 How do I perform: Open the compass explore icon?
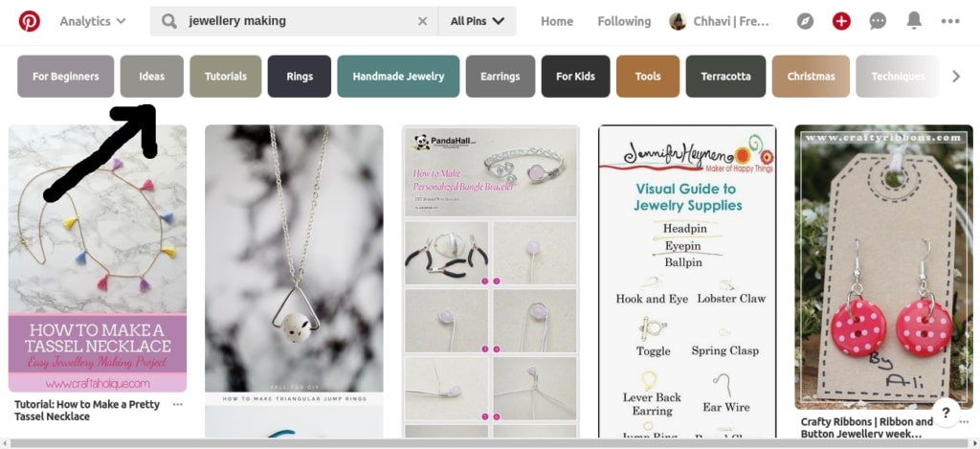coord(805,21)
